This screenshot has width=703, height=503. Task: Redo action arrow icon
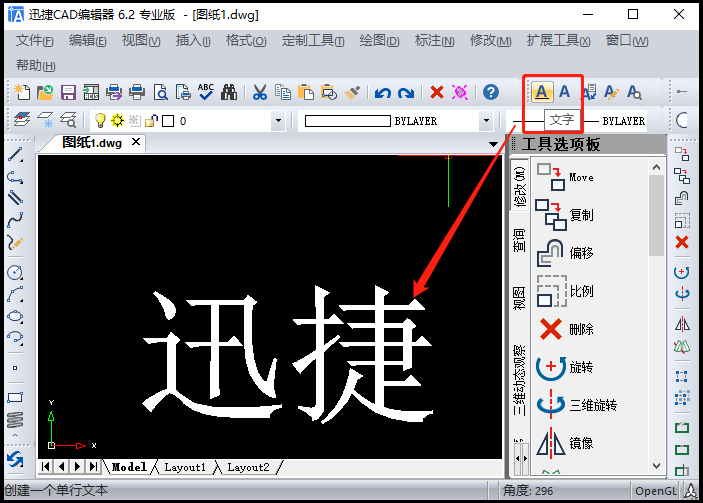(x=406, y=93)
